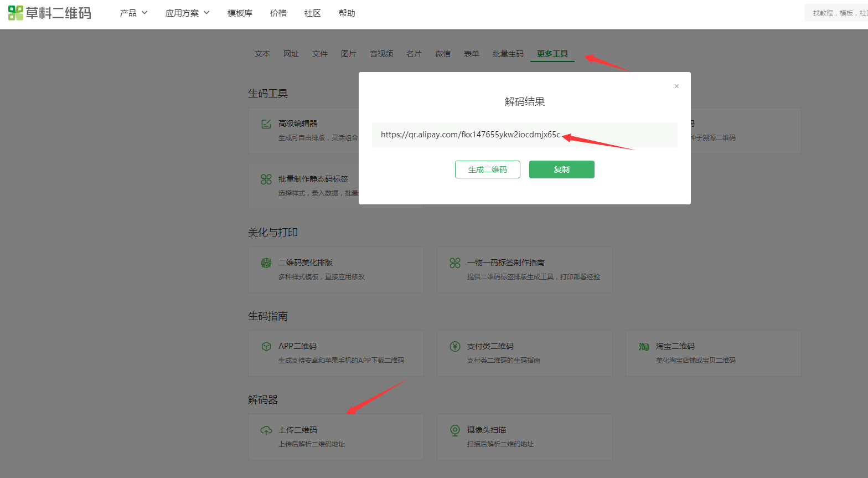Image resolution: width=868 pixels, height=478 pixels.
Task: Expand the 应用方案 dropdown menu
Action: click(187, 13)
